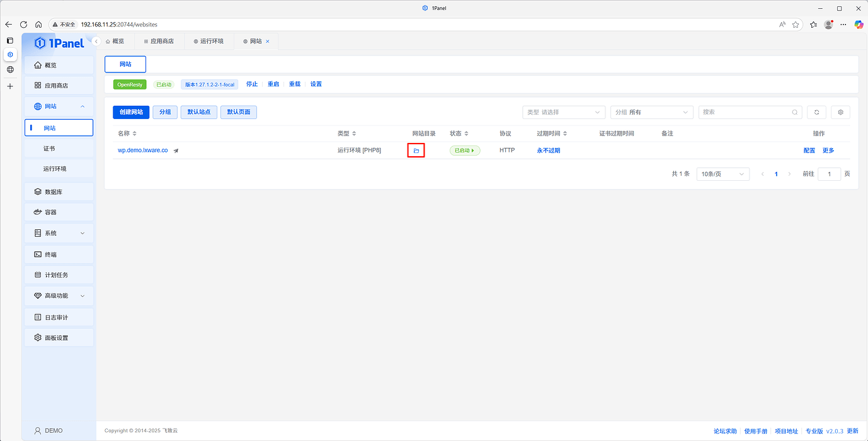Open the 类型 filter dropdown
The width and height of the screenshot is (868, 441).
point(563,112)
